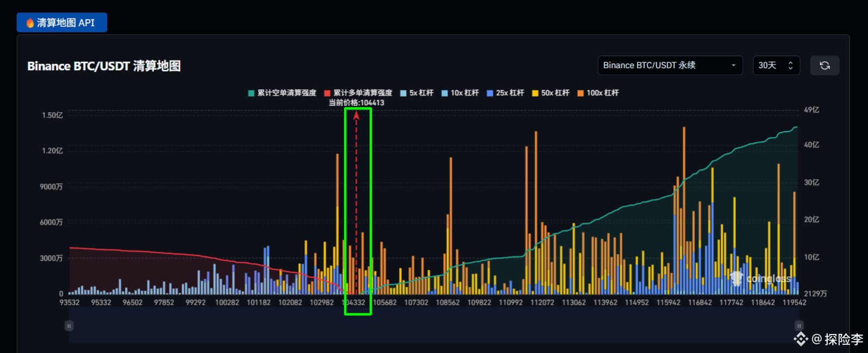Click the right axis label 30亿

(812, 182)
